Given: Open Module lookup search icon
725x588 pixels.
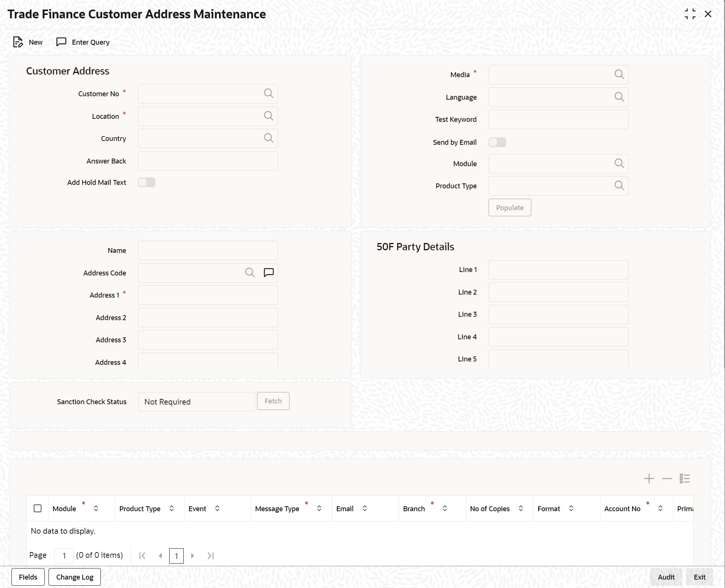Looking at the screenshot, I should 619,164.
